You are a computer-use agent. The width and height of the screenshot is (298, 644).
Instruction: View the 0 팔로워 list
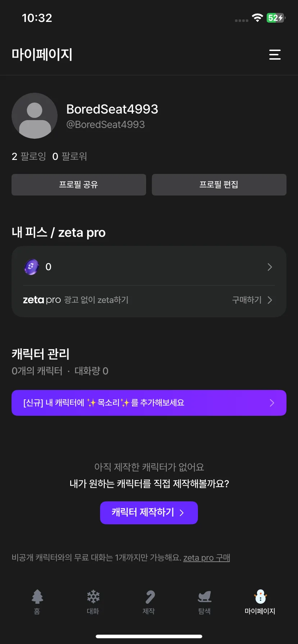(x=69, y=156)
